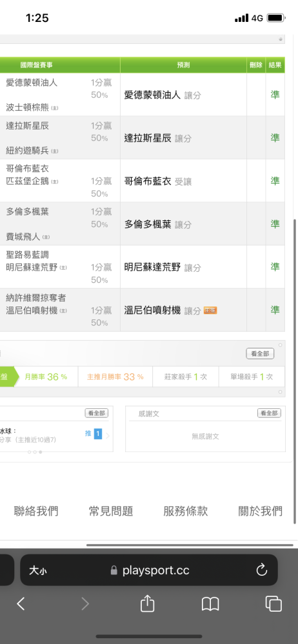Click 看全部 button above the 冰球 post
The width and height of the screenshot is (298, 644).
pyautogui.click(x=97, y=413)
